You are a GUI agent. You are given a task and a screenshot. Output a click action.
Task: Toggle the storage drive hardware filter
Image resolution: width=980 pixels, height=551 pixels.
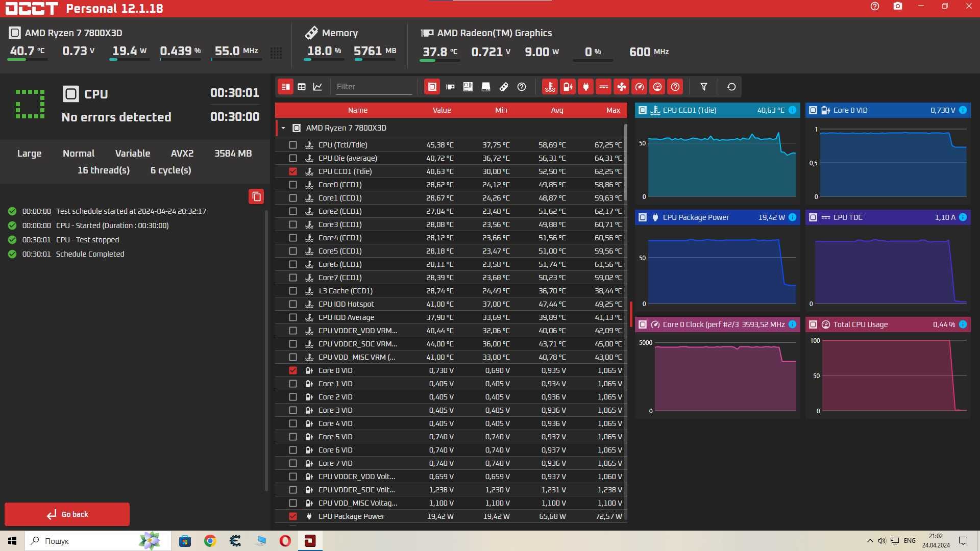tap(486, 87)
